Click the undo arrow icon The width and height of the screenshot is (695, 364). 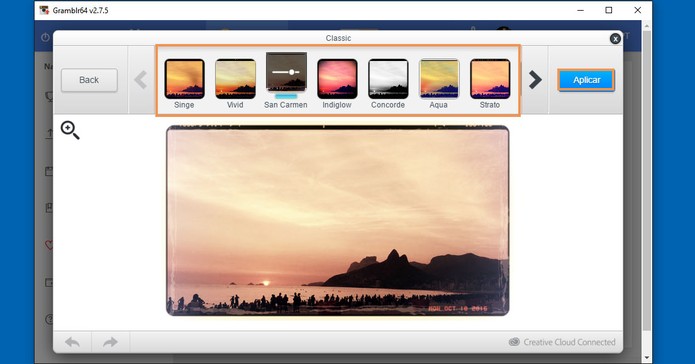(72, 342)
